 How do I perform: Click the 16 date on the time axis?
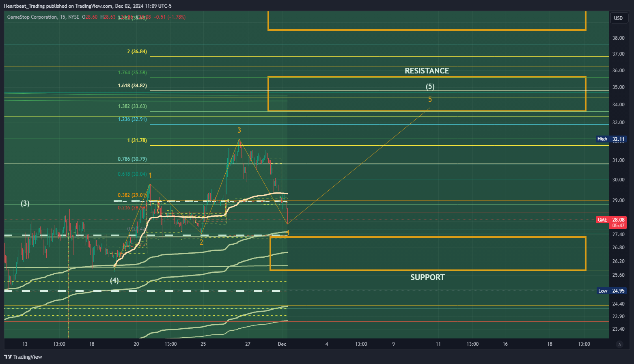click(505, 344)
